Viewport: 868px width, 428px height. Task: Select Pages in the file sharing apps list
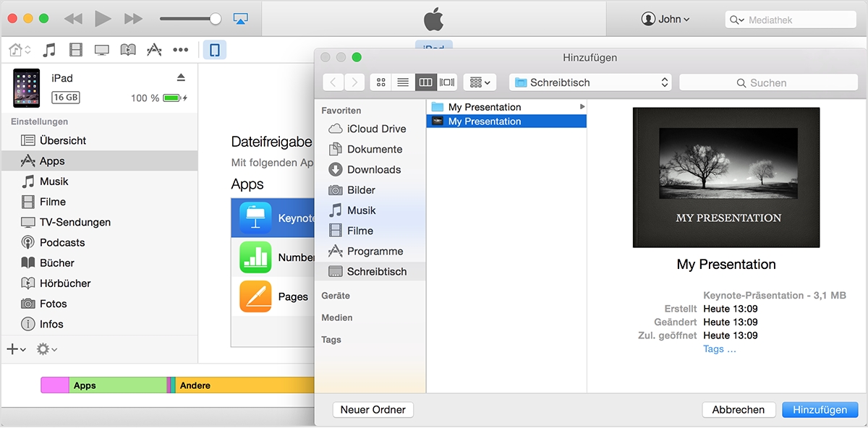273,296
